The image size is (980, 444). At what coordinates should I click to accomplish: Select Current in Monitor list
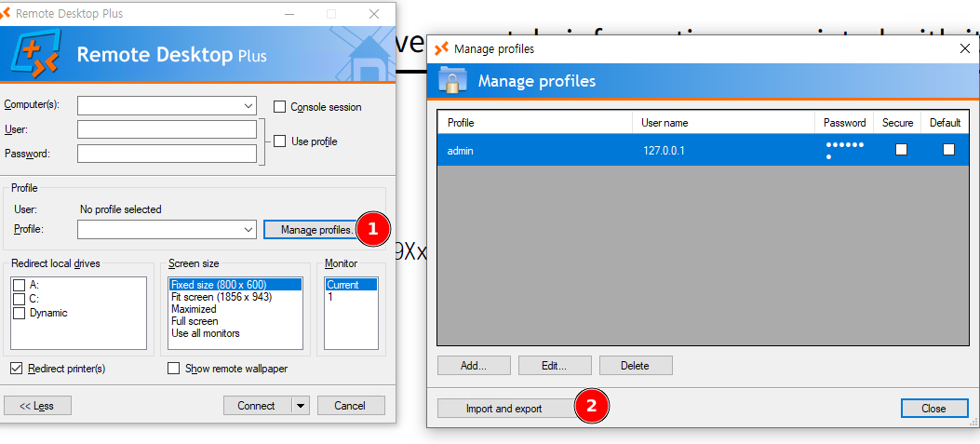[x=351, y=285]
